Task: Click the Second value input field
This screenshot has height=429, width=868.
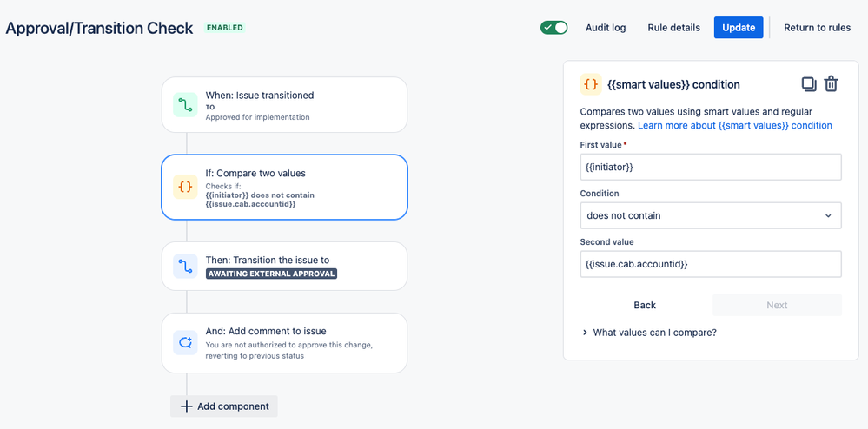Action: [x=711, y=264]
